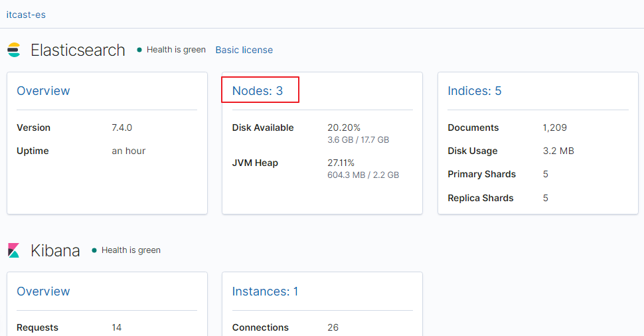This screenshot has width=644, height=336.
Task: Select the Version 7.4.0 value
Action: [121, 127]
